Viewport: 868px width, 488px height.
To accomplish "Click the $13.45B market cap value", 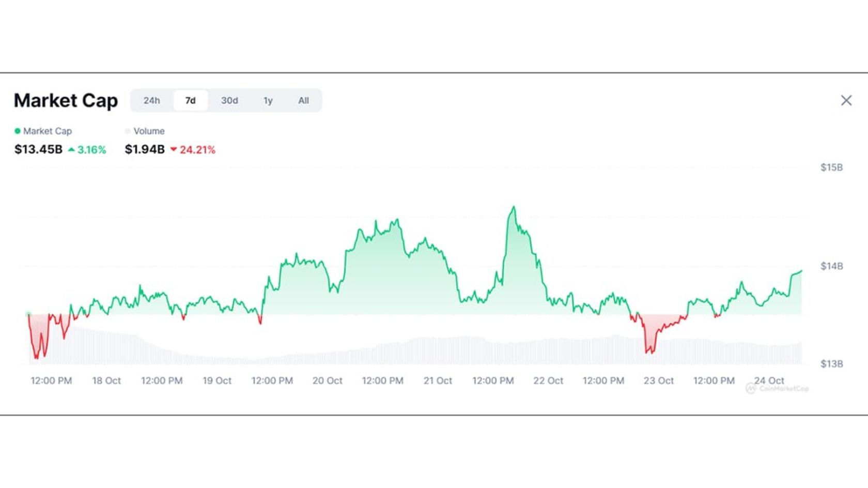I will click(38, 149).
